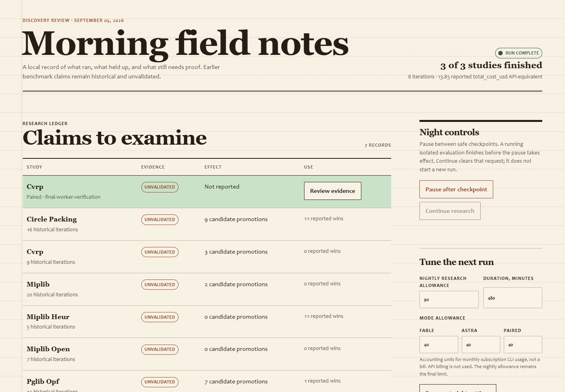The width and height of the screenshot is (565, 392).
Task: Select the Paired mode allowance field
Action: [x=523, y=345]
